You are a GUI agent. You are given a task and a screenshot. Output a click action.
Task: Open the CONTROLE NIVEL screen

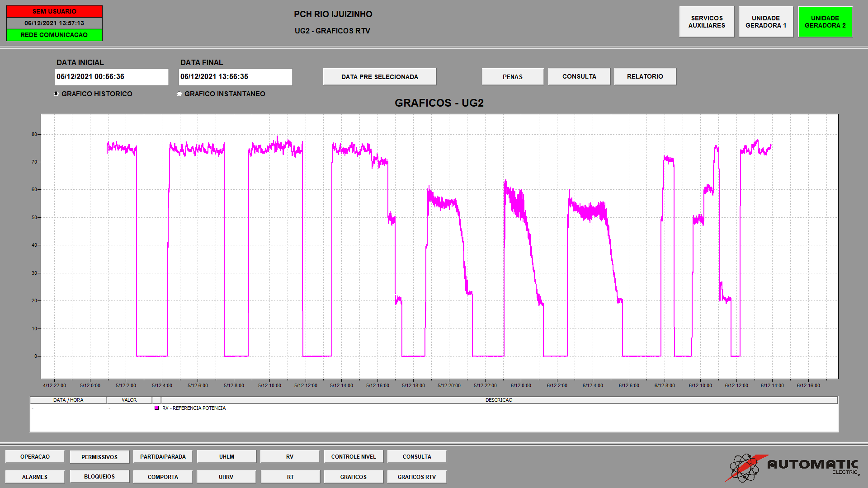(x=354, y=457)
